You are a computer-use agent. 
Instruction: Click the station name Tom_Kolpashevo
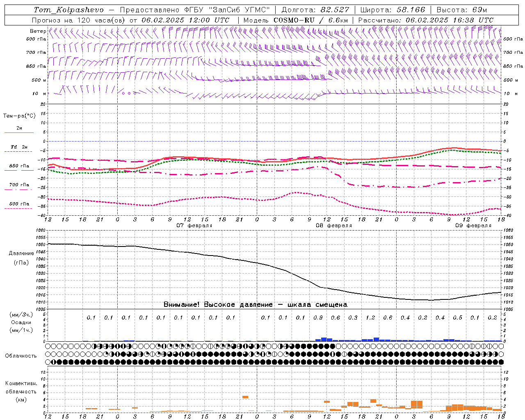[68, 10]
